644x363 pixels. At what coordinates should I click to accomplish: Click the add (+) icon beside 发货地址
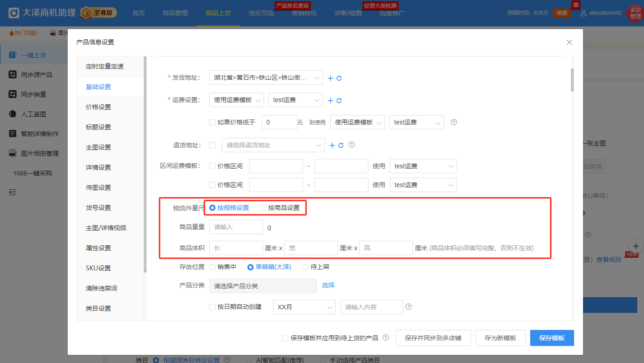331,78
